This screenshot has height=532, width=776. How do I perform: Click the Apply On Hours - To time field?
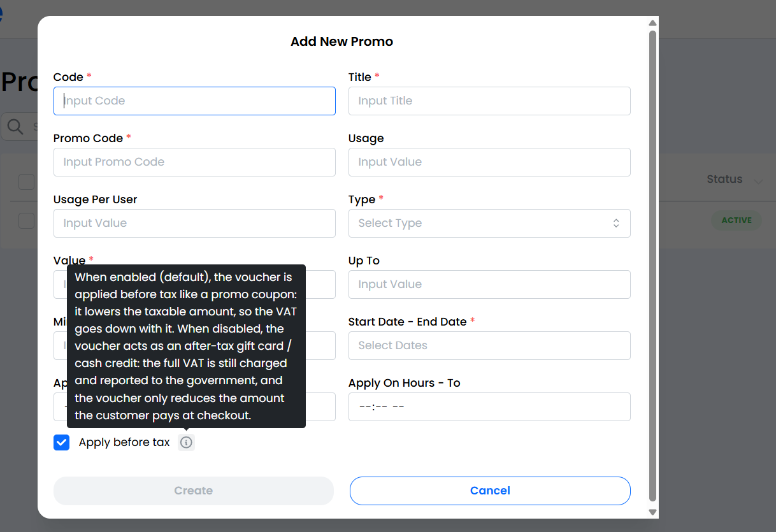(x=489, y=406)
